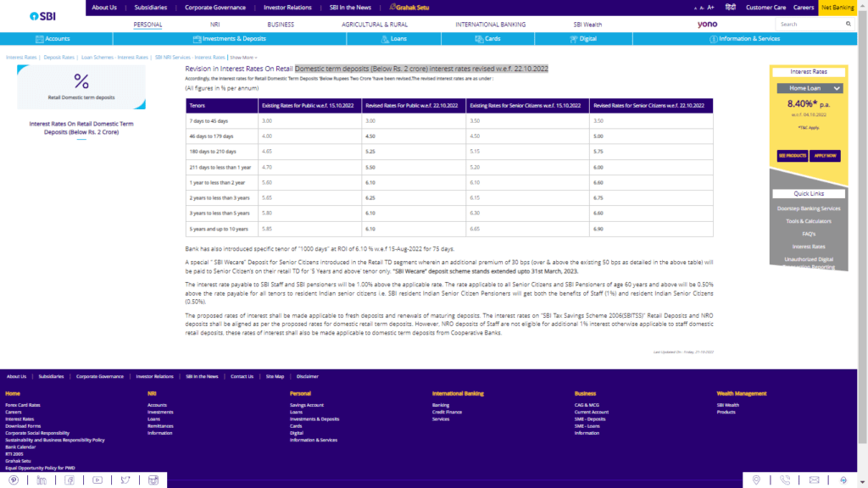
Task: Select the AGRICULTURAL & RURAL tab
Action: pos(374,25)
